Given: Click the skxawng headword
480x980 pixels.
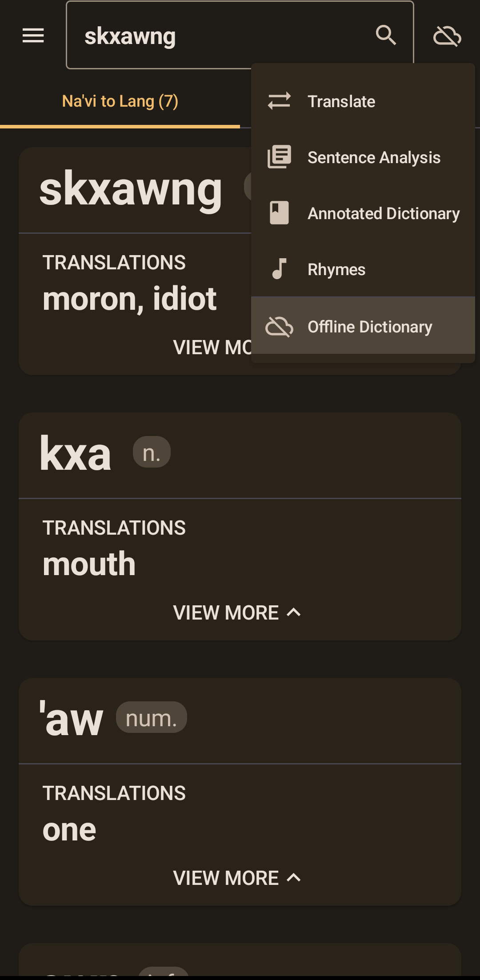Looking at the screenshot, I should point(131,189).
